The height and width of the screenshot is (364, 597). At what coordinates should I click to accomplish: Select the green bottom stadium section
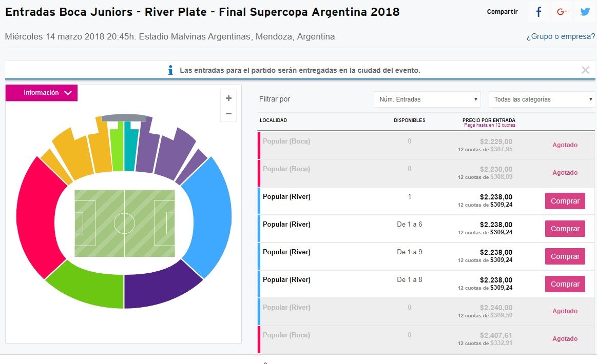point(87,286)
